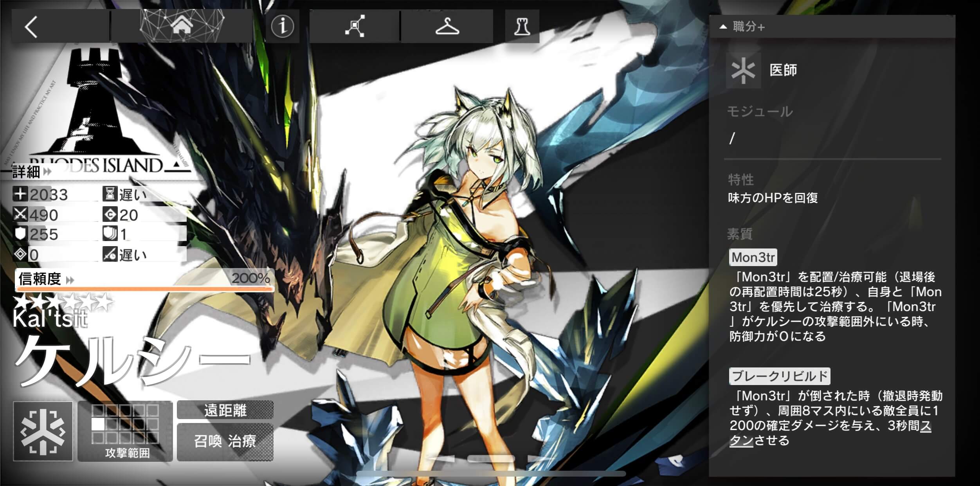This screenshot has height=486, width=980.
Task: Tap the block count icon beside 1
Action: [x=110, y=234]
